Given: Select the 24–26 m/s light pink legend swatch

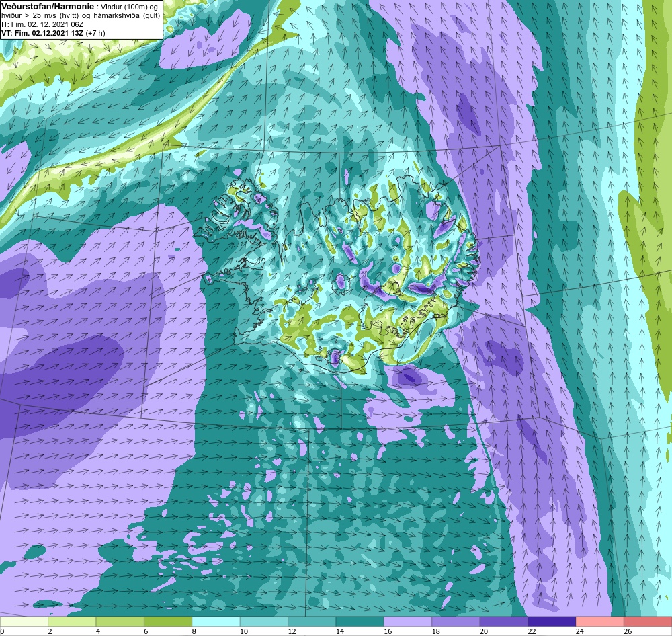Looking at the screenshot, I should 600,621.
